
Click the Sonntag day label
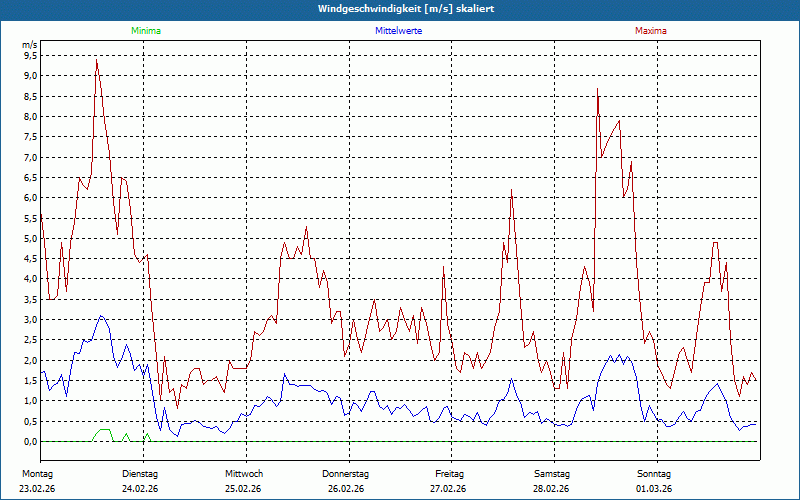tap(654, 474)
